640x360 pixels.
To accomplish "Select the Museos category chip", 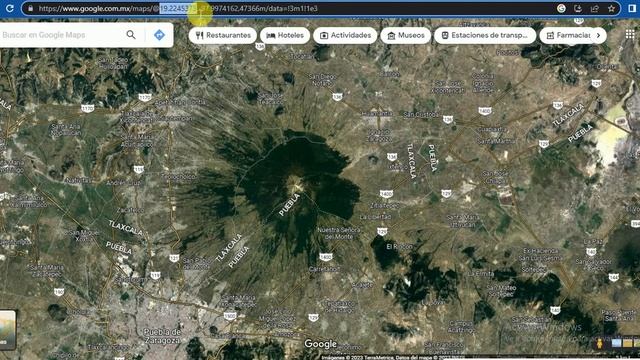I will coord(406,36).
